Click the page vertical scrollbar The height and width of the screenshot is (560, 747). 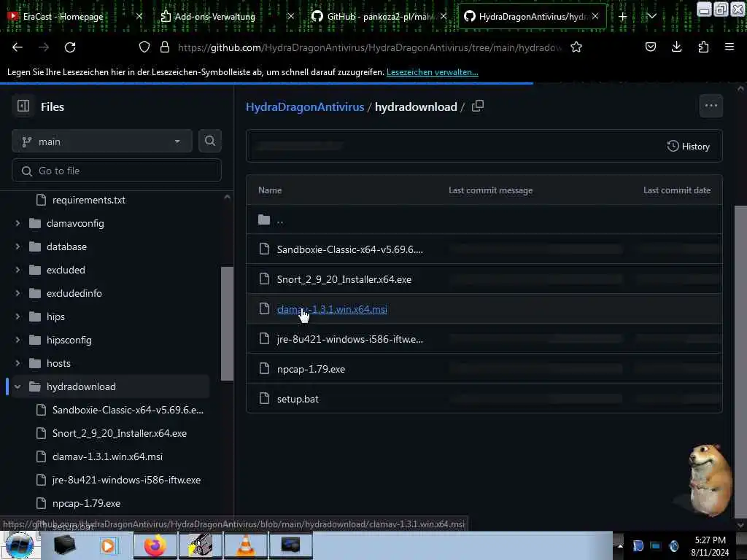pyautogui.click(x=740, y=362)
